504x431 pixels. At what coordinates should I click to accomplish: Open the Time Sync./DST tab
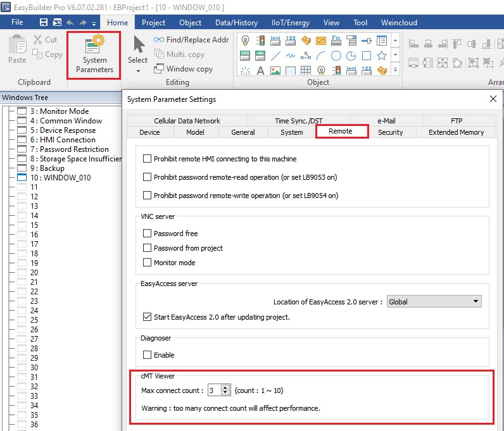pyautogui.click(x=299, y=121)
